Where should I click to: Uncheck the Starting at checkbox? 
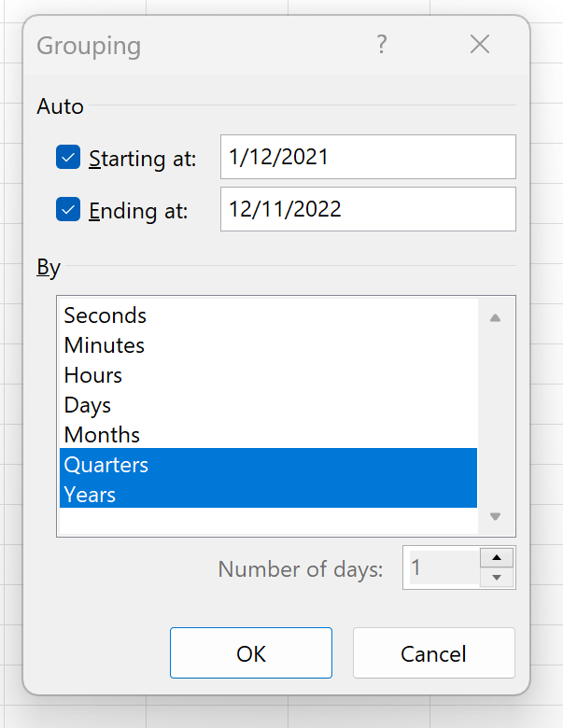coord(68,157)
